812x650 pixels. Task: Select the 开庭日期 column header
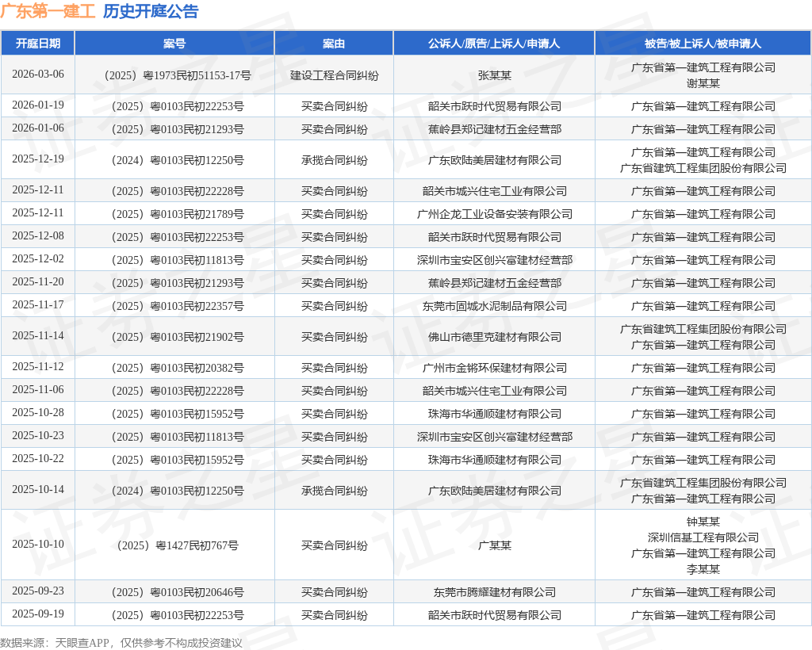coord(38,44)
